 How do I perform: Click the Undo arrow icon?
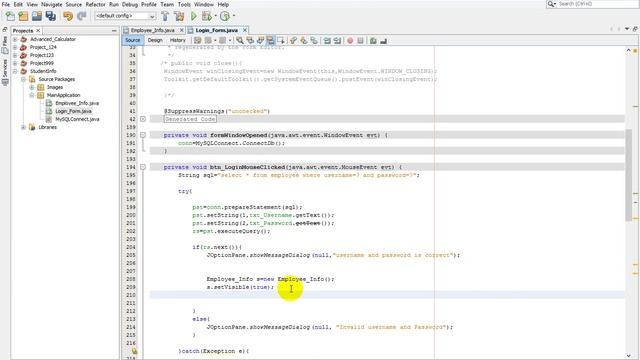(68, 16)
